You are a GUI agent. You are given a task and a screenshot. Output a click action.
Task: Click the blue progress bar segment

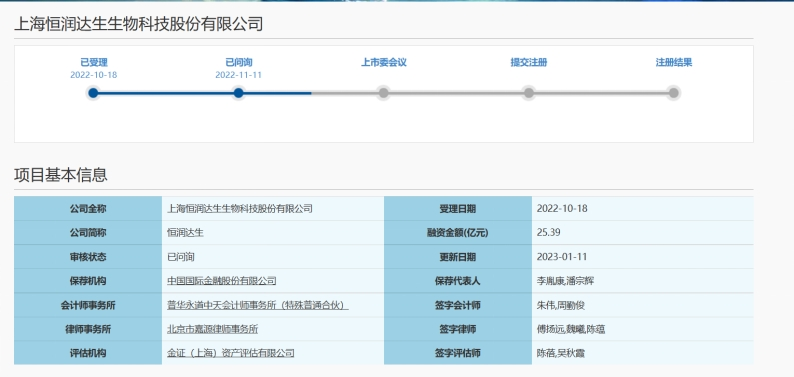[x=203, y=93]
